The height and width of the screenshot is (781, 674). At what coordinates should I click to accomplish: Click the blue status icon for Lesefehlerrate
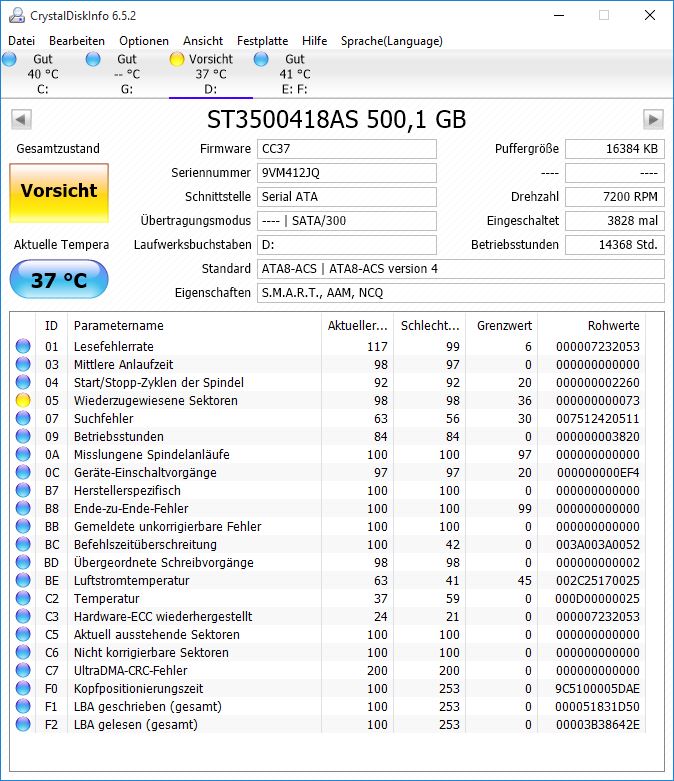click(x=23, y=346)
